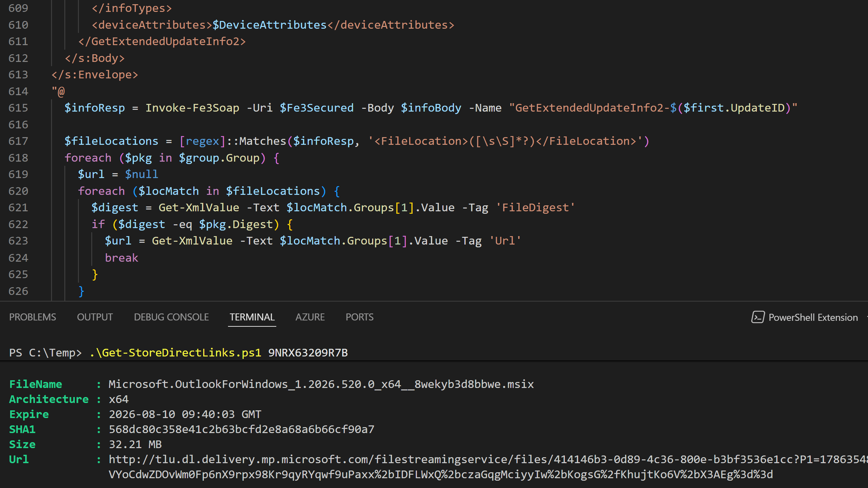
Task: Click $null value on line 619
Action: [x=142, y=174]
